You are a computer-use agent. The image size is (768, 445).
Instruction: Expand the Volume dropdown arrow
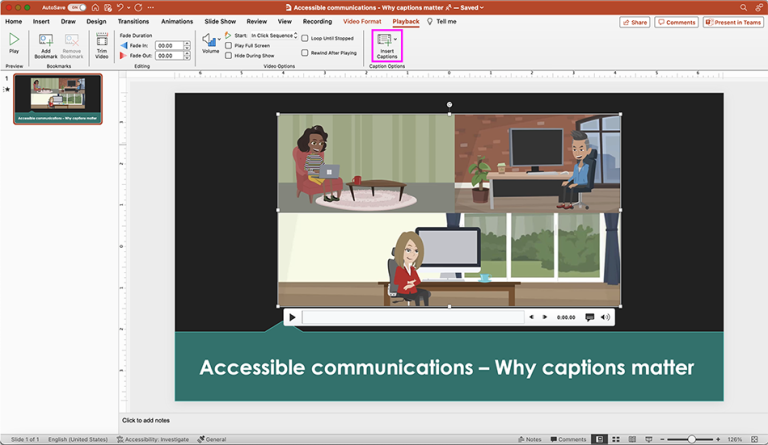[219, 40]
